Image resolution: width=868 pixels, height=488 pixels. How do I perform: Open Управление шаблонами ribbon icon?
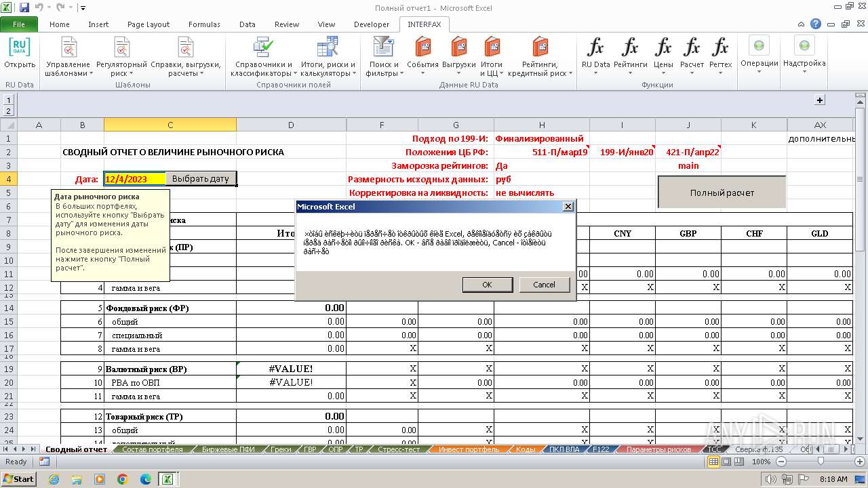point(68,47)
